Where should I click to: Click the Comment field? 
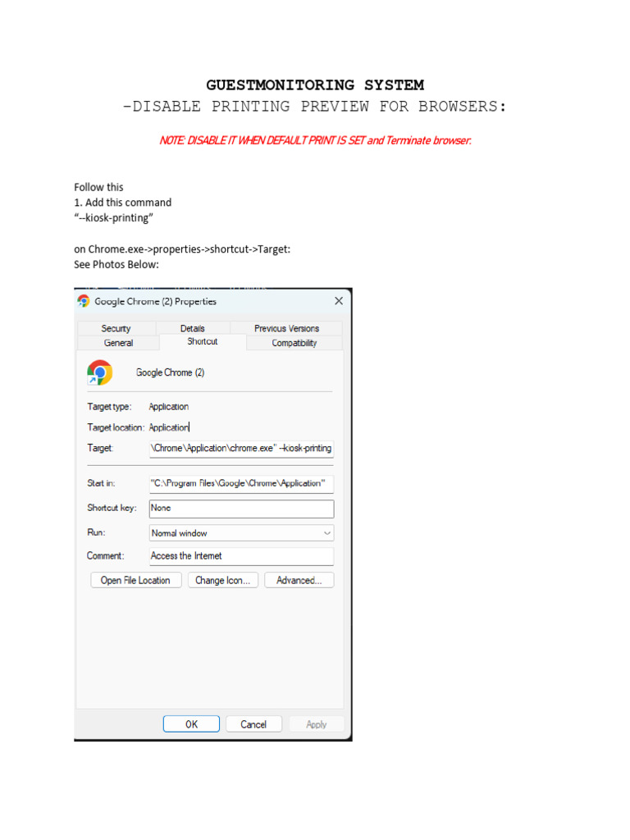tap(241, 556)
